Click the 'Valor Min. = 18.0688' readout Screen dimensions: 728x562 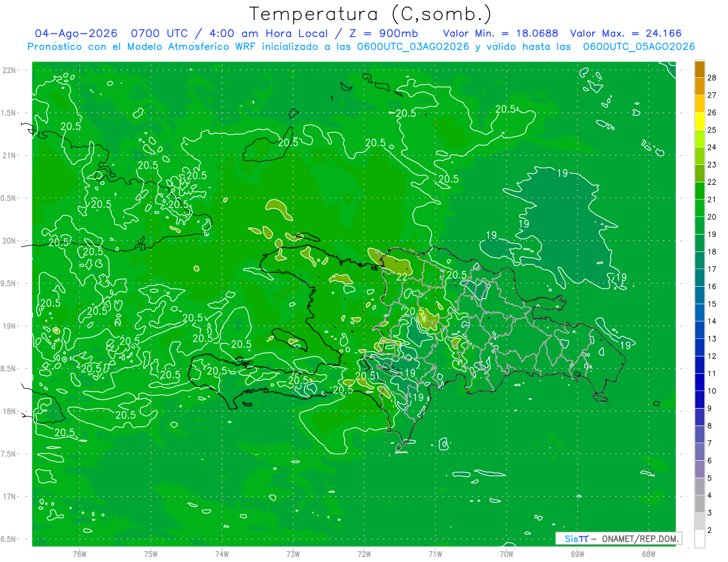[500, 33]
